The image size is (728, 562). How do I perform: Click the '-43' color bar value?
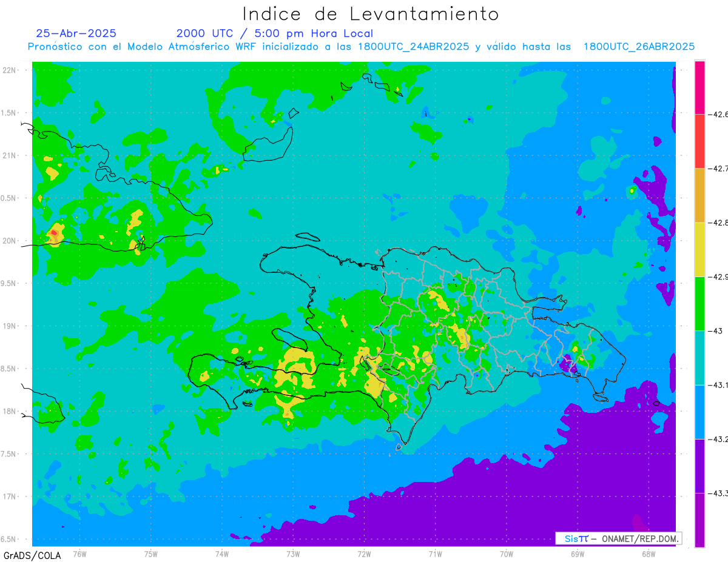click(x=715, y=330)
